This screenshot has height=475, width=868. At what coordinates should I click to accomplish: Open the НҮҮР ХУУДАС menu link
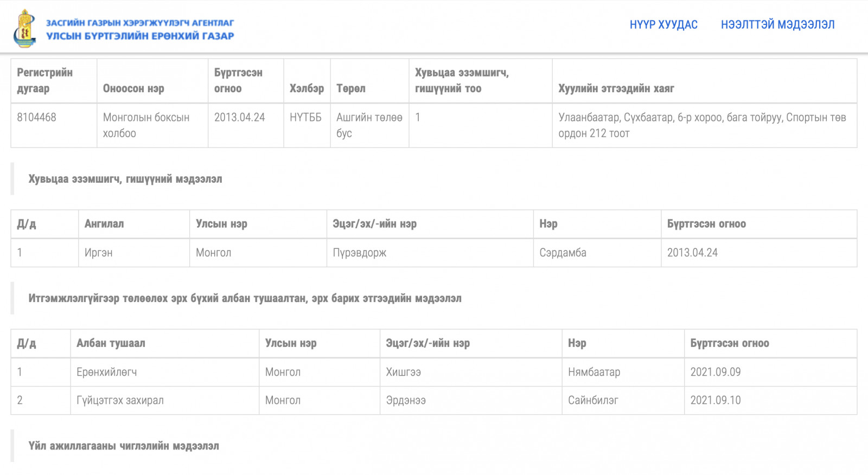663,24
